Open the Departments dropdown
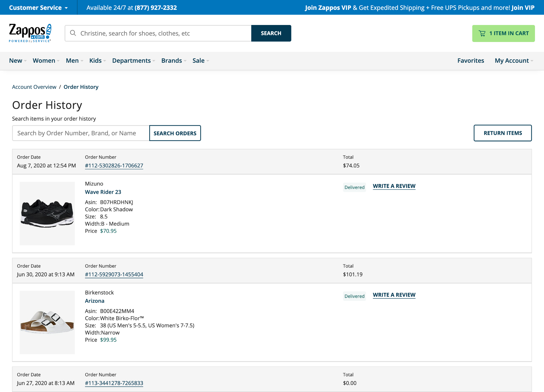 coord(132,61)
